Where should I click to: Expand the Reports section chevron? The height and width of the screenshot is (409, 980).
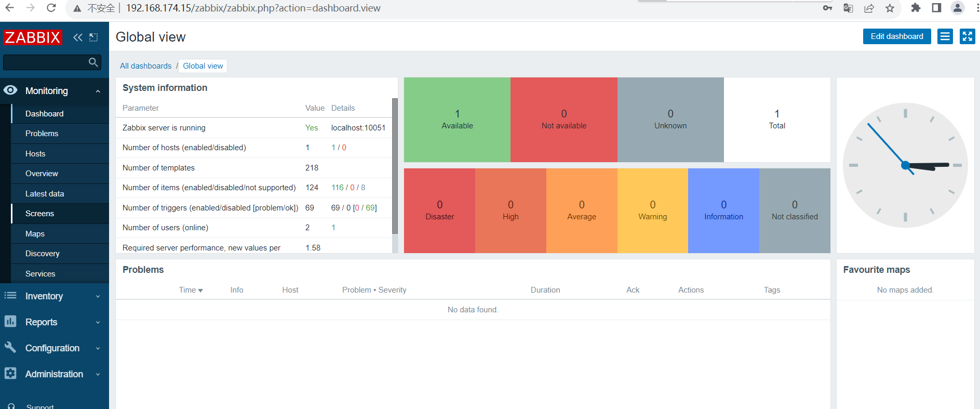98,322
